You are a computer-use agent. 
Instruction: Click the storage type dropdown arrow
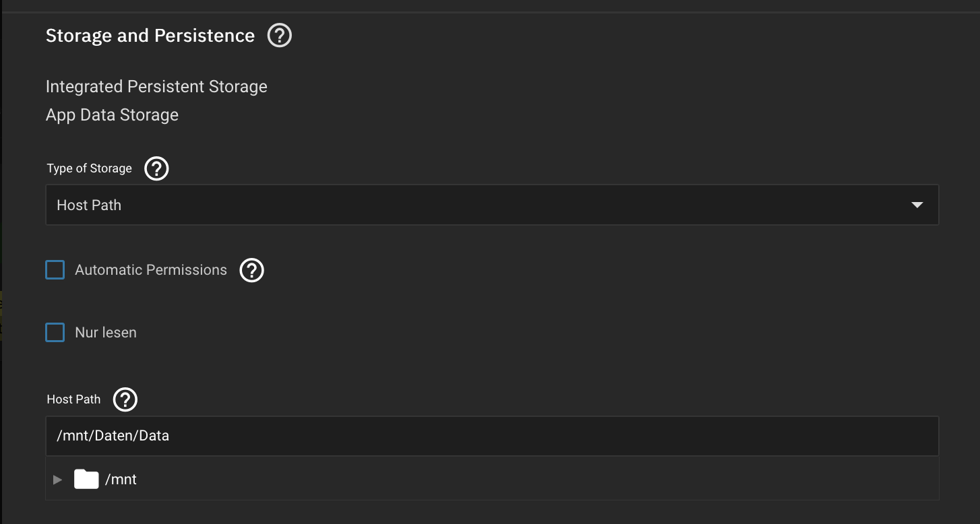click(x=917, y=205)
